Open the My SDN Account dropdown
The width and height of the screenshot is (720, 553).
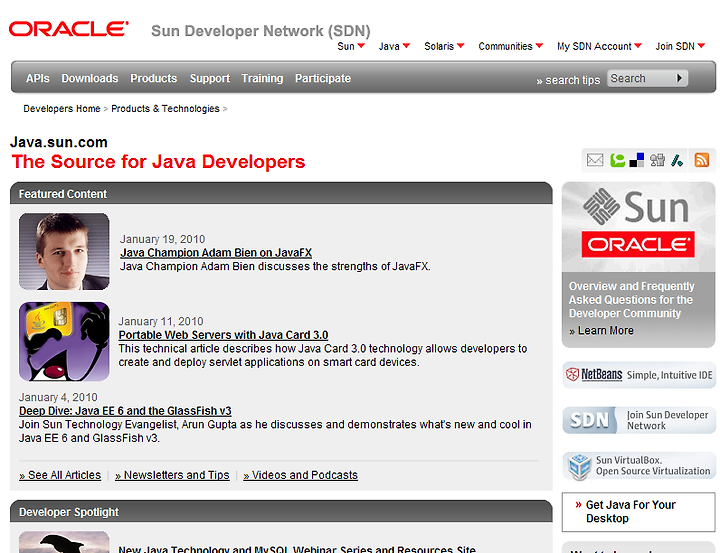[x=599, y=46]
